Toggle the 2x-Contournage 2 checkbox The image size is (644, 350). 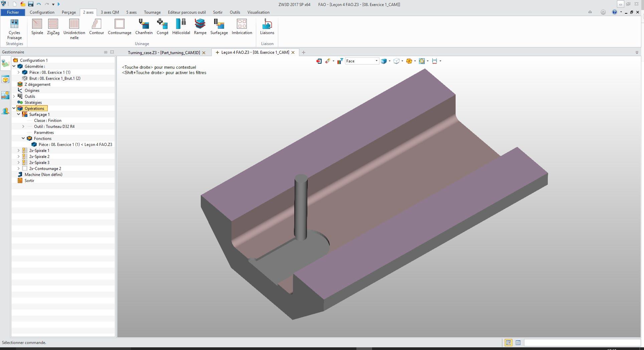pos(25,169)
